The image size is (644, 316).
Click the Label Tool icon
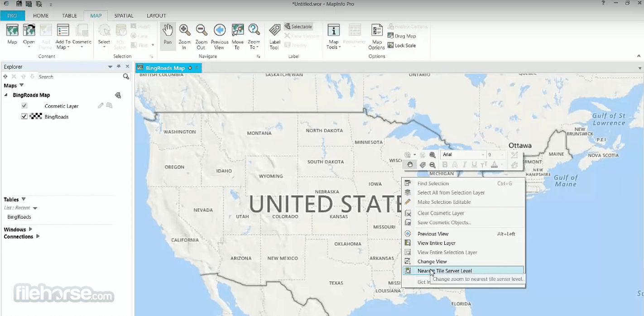[x=274, y=36]
